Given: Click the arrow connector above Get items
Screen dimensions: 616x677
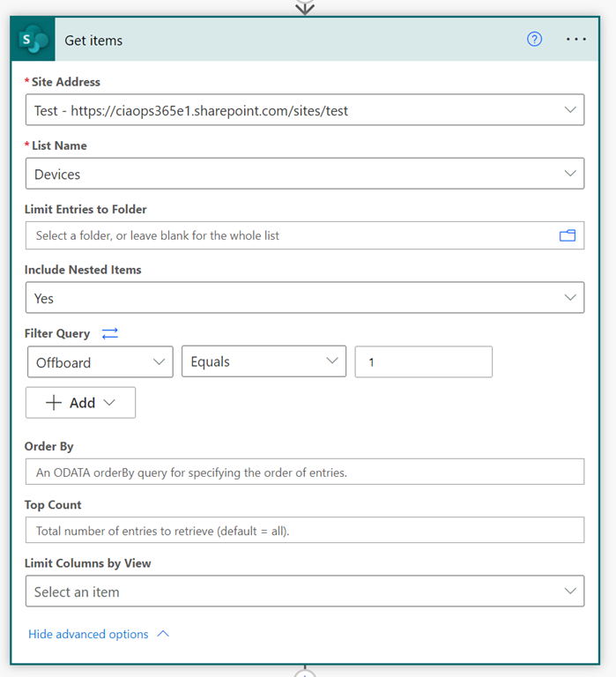Looking at the screenshot, I should pos(305,7).
